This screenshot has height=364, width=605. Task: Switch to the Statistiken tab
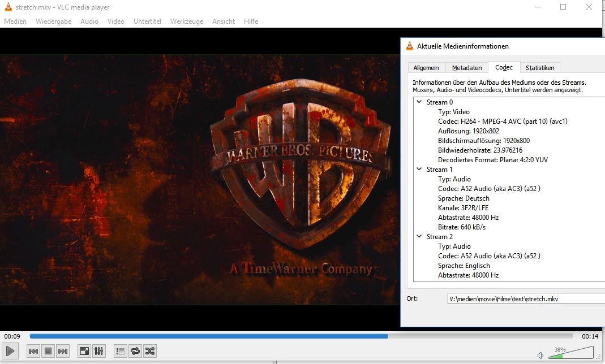[x=539, y=68]
